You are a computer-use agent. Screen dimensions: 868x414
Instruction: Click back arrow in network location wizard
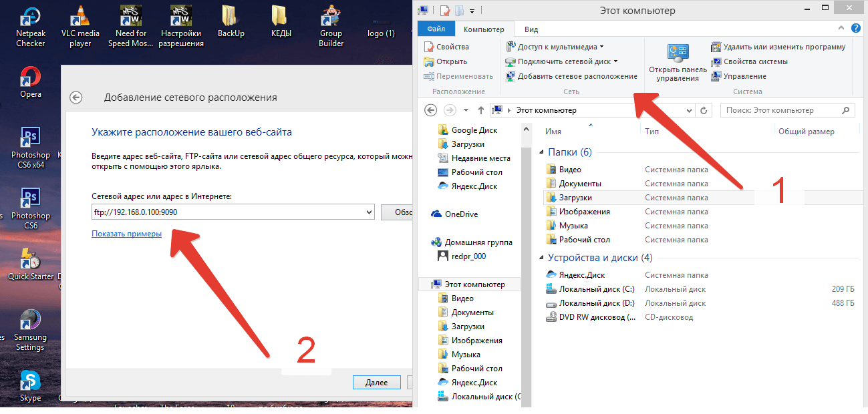point(76,97)
